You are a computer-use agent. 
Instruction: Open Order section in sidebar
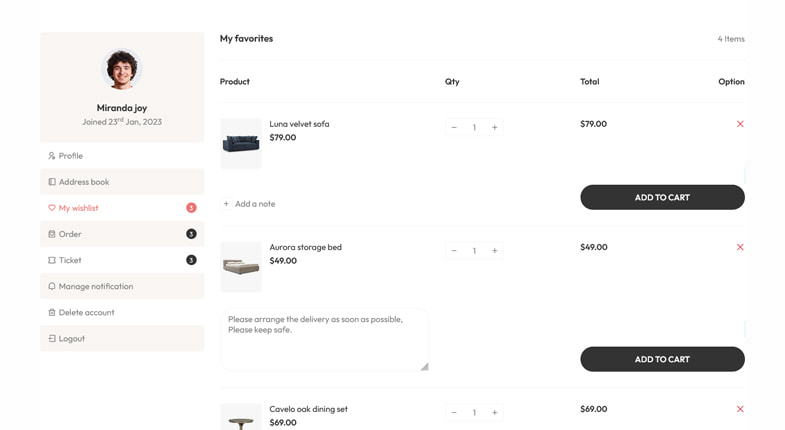pyautogui.click(x=70, y=234)
